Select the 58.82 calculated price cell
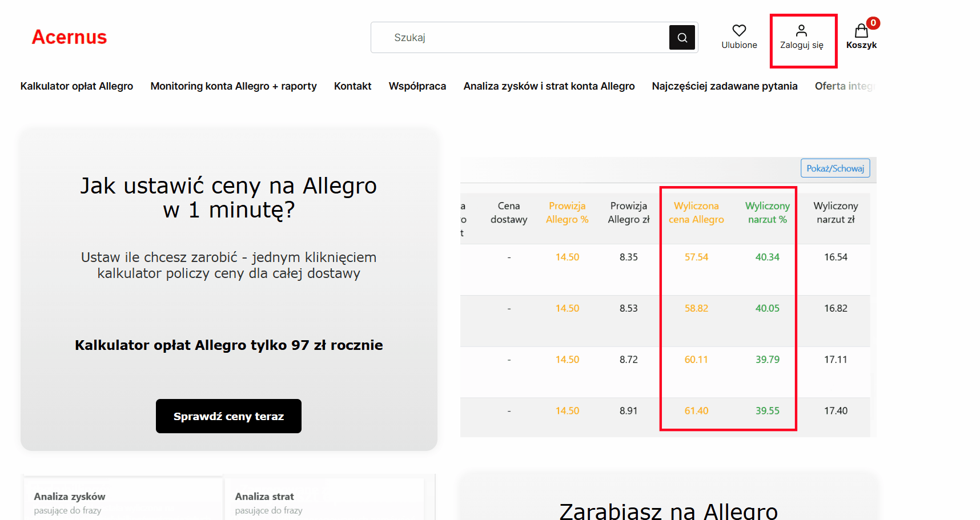Screen dimensions: 980x520 pyautogui.click(x=696, y=308)
